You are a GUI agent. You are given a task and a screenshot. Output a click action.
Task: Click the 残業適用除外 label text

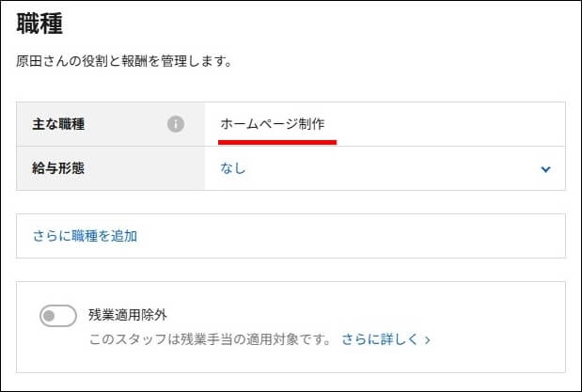tap(128, 315)
